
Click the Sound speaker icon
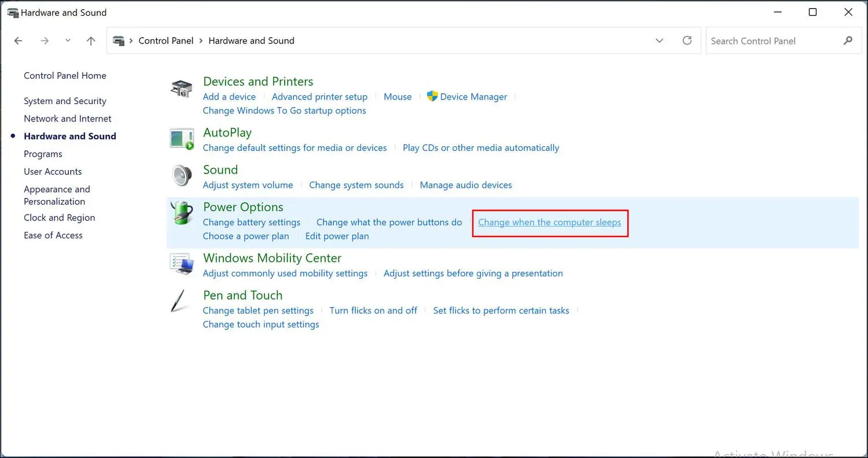182,175
